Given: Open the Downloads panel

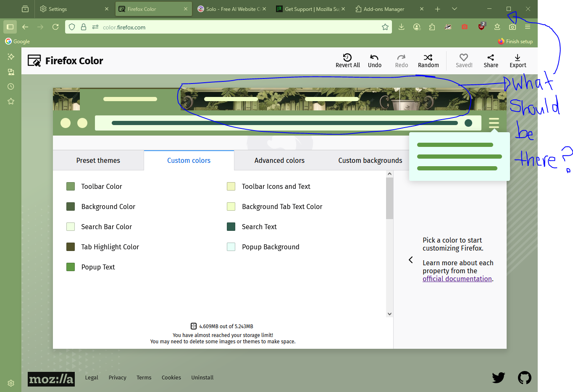Looking at the screenshot, I should 402,27.
